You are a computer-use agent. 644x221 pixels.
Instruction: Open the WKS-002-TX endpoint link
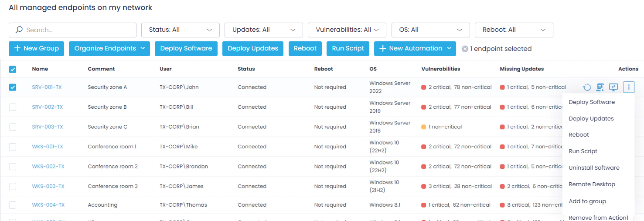[48, 167]
